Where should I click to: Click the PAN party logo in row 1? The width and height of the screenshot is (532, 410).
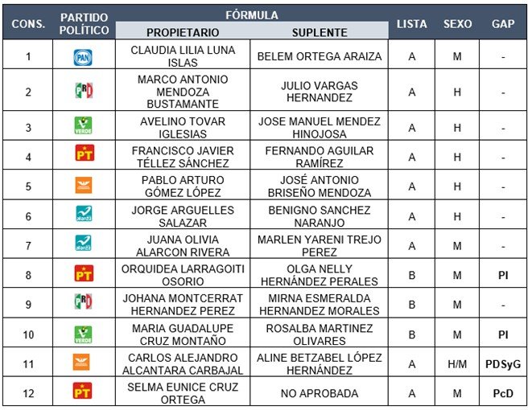tap(84, 56)
